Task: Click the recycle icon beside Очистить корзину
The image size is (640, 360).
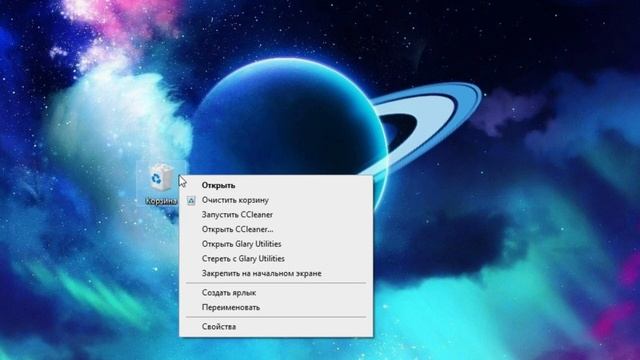Action: click(x=191, y=200)
